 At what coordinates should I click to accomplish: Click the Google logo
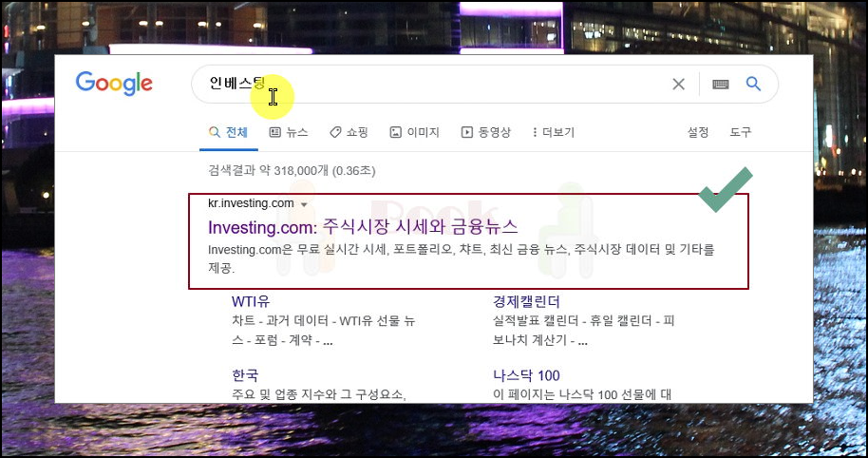[114, 84]
